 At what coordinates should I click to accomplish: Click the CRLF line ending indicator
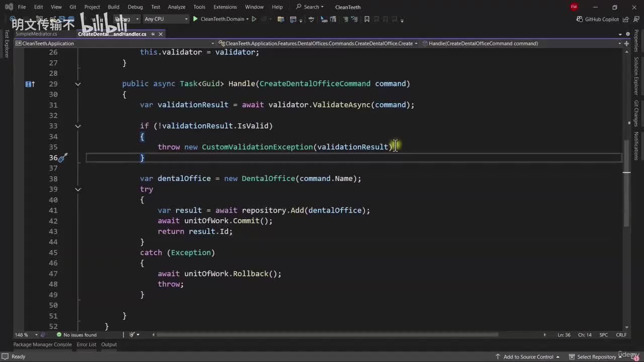(621, 335)
